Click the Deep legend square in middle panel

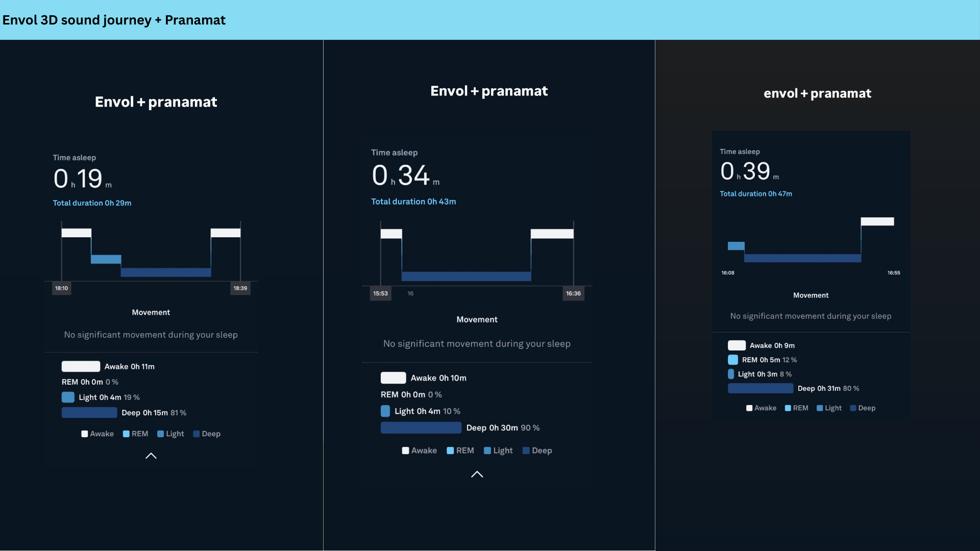click(x=526, y=450)
